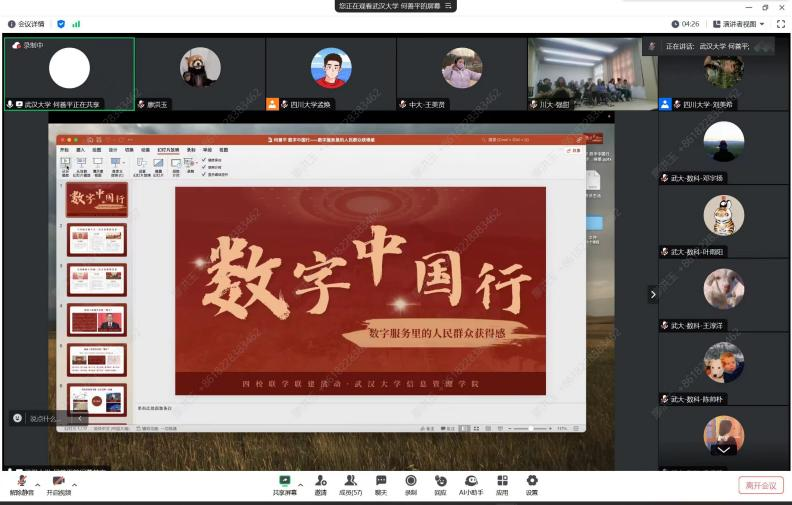This screenshot has height=505, width=792.
Task: Start recording via 录制 icon
Action: coord(411,484)
